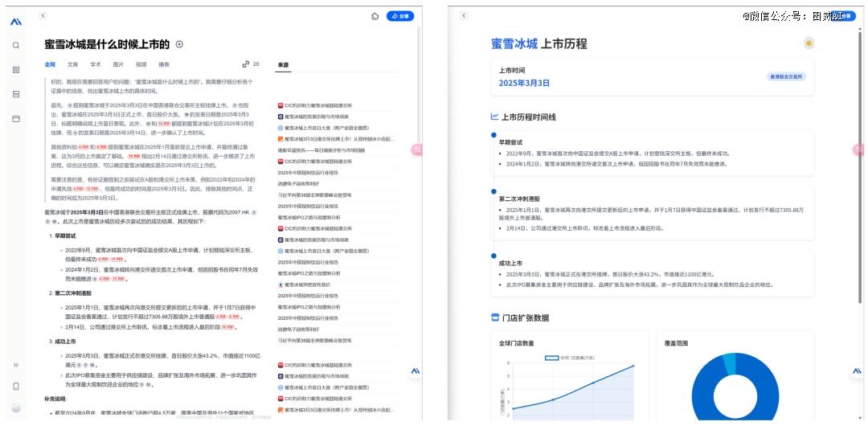
Task: Click pink translate bubble in right window
Action: pos(858,149)
